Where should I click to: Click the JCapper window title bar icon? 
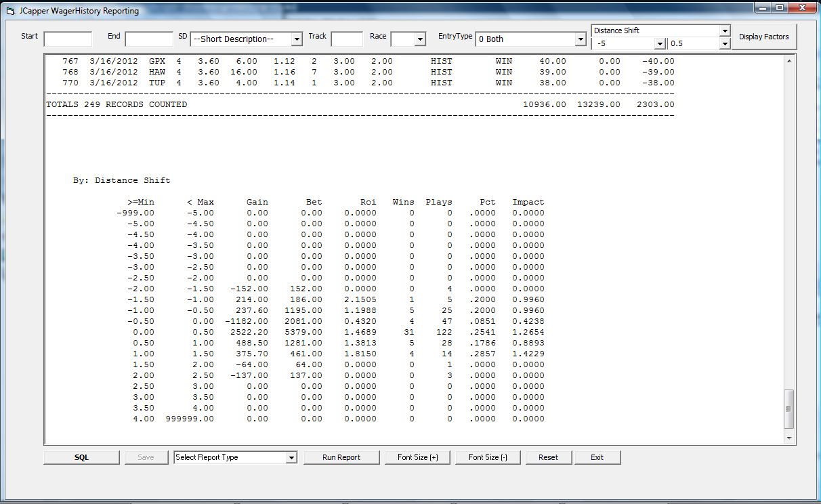click(10, 11)
